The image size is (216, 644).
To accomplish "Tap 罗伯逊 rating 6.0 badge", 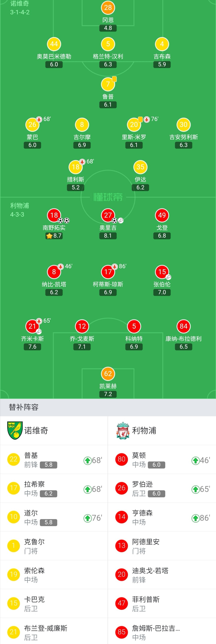I will tap(156, 494).
